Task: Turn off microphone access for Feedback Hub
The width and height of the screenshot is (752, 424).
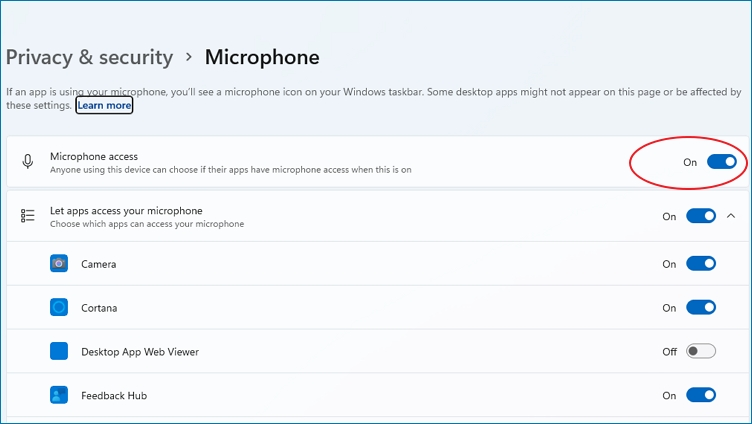Action: 701,395
